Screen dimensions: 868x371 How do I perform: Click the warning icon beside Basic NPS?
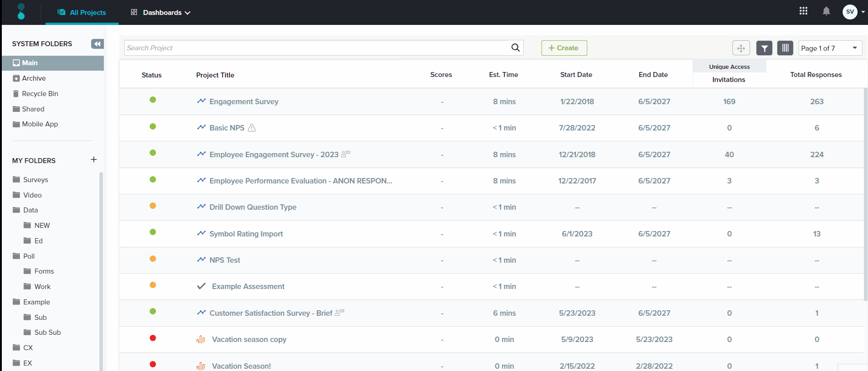[252, 128]
